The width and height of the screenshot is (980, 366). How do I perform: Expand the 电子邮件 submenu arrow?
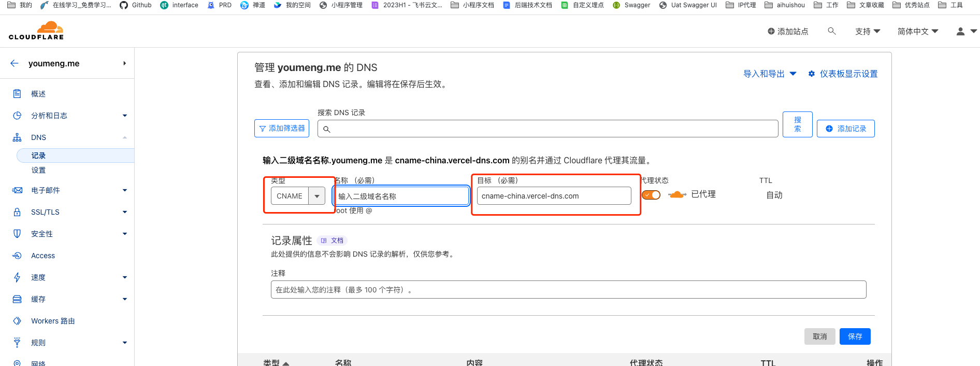(125, 190)
